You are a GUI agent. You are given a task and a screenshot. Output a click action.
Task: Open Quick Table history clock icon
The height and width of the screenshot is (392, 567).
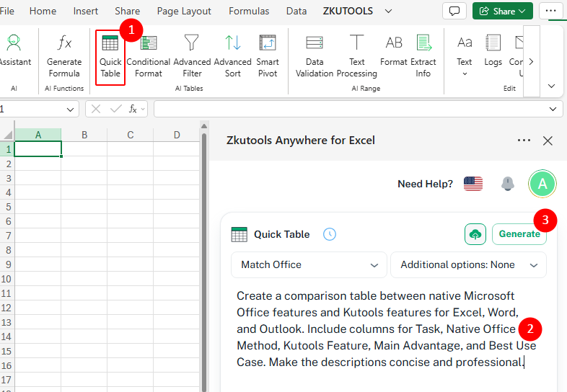(x=330, y=234)
